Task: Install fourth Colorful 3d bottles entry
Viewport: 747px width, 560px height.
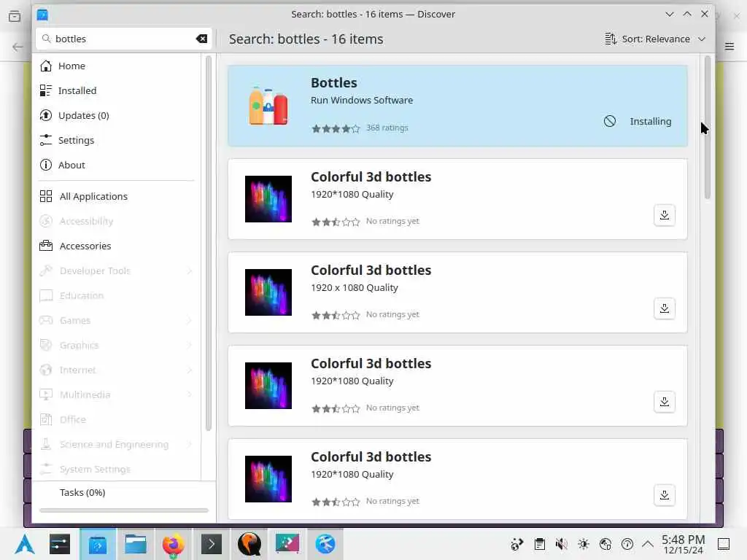Action: 664,495
